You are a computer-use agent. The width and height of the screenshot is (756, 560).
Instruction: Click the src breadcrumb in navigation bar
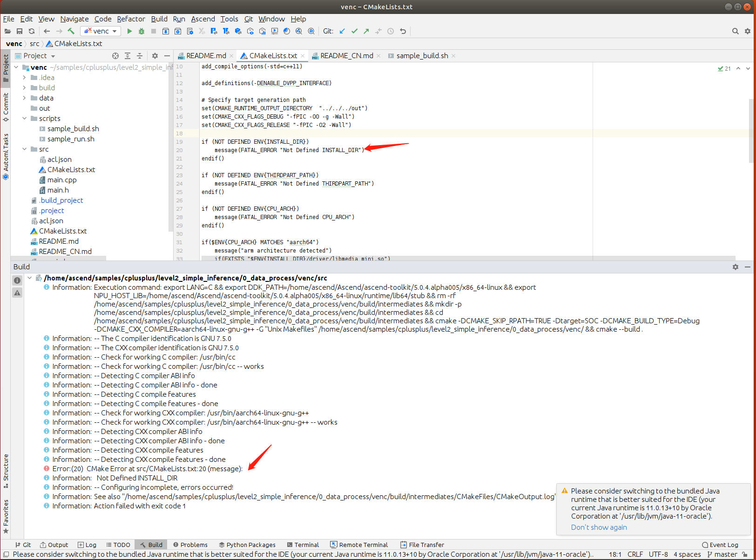34,44
